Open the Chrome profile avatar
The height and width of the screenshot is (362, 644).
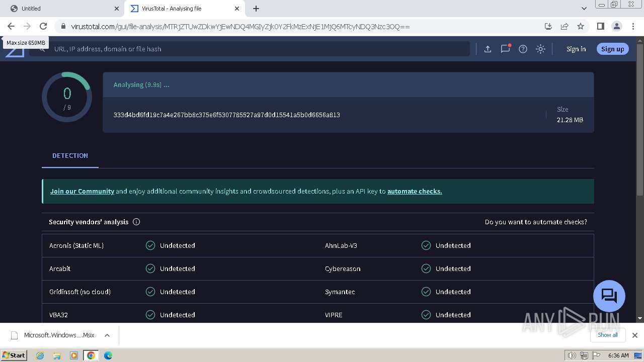coord(616,26)
